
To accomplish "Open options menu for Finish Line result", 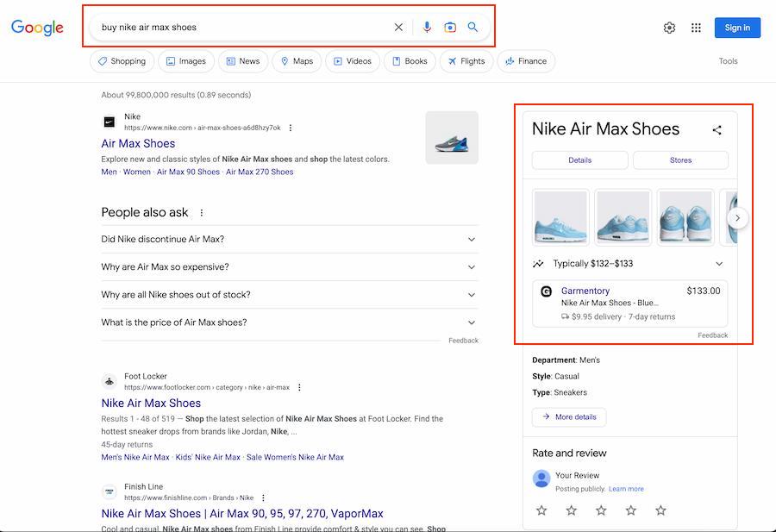I will (263, 498).
